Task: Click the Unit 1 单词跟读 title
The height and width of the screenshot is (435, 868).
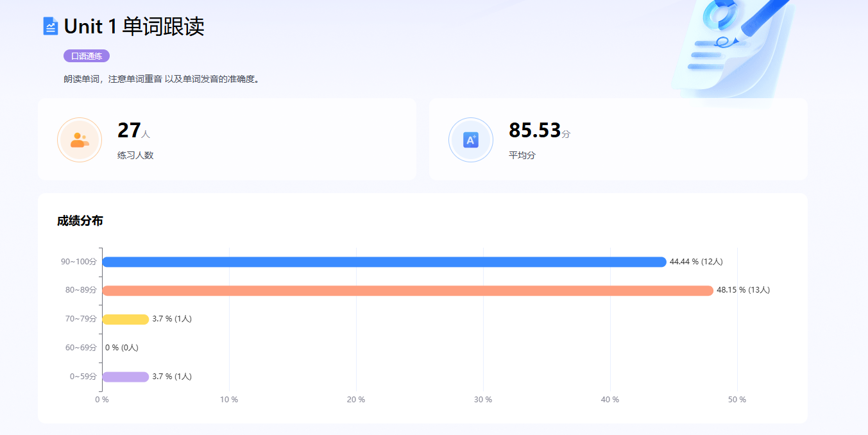Action: click(133, 27)
